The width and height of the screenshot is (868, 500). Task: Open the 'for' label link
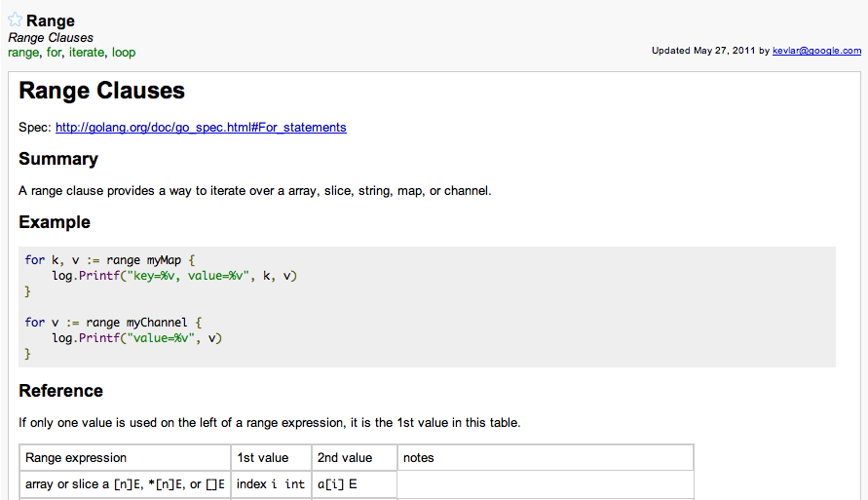[x=54, y=53]
